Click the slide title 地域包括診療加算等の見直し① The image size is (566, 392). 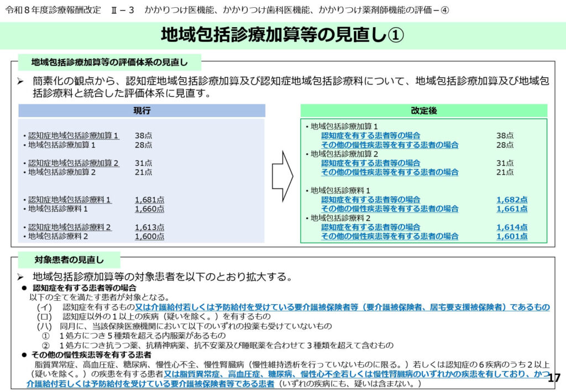[282, 35]
